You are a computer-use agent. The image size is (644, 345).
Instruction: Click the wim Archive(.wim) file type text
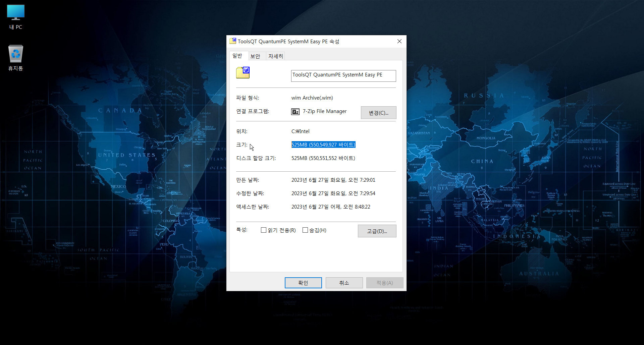pyautogui.click(x=312, y=98)
